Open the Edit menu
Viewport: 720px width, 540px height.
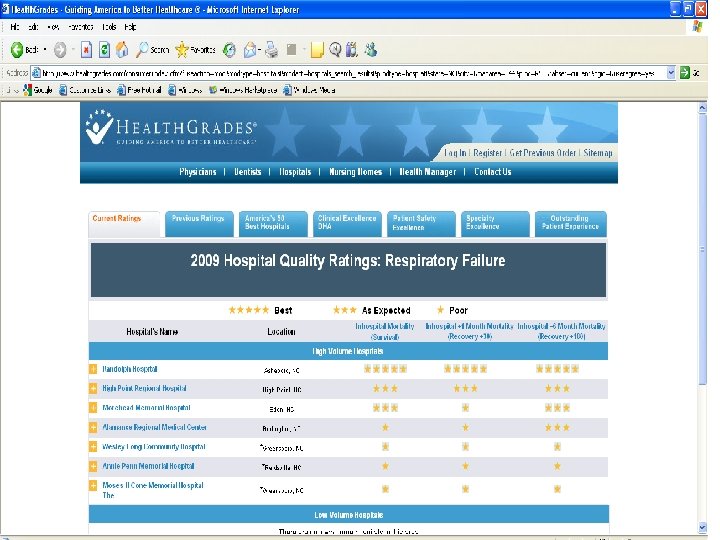pos(33,27)
